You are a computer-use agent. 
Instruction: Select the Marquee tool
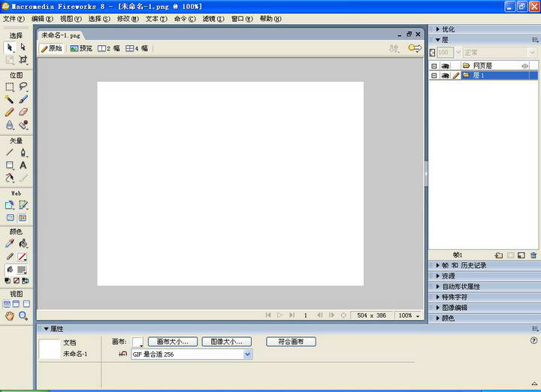click(10, 86)
